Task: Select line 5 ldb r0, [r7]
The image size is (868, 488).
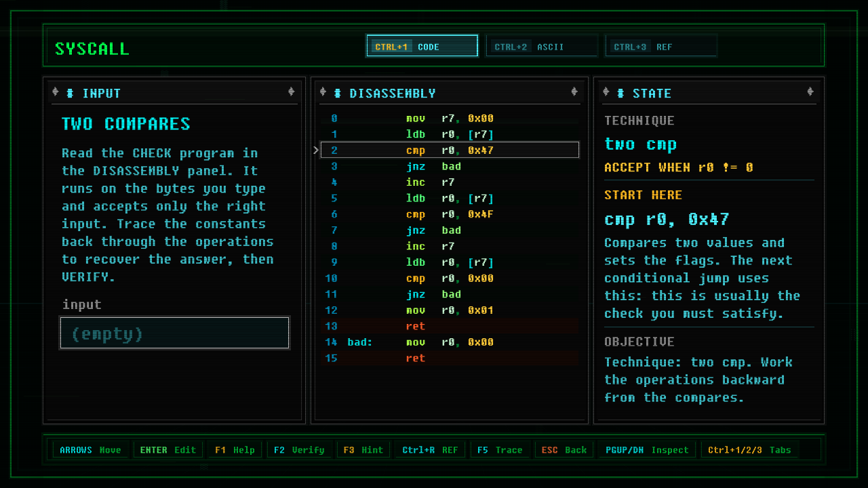Action: [x=450, y=198]
